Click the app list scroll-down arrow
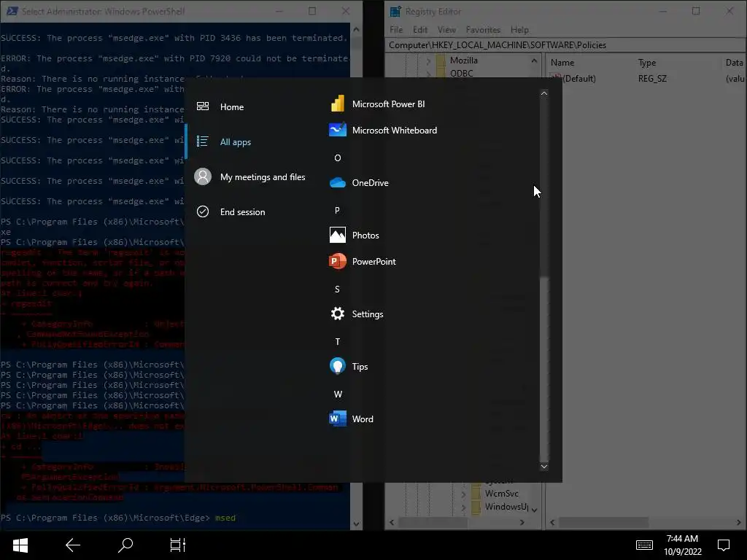 point(544,467)
